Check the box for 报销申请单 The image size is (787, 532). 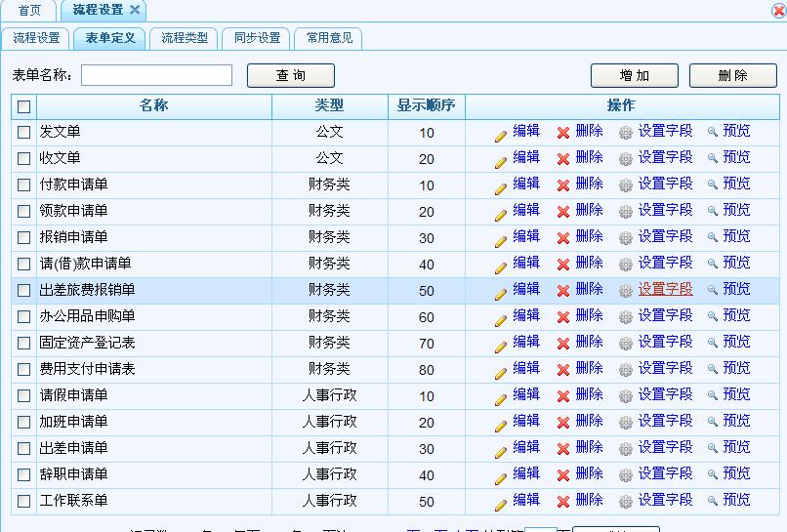pyautogui.click(x=24, y=238)
